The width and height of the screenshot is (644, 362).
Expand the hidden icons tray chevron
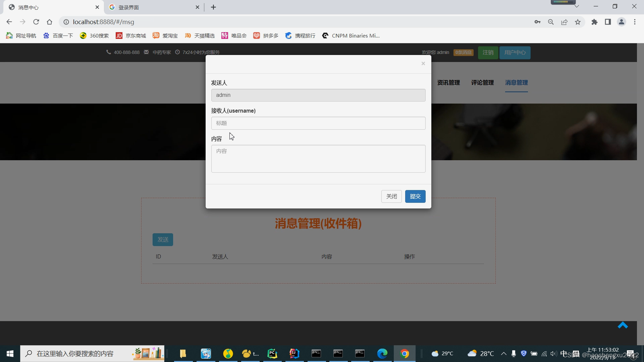coord(503,354)
